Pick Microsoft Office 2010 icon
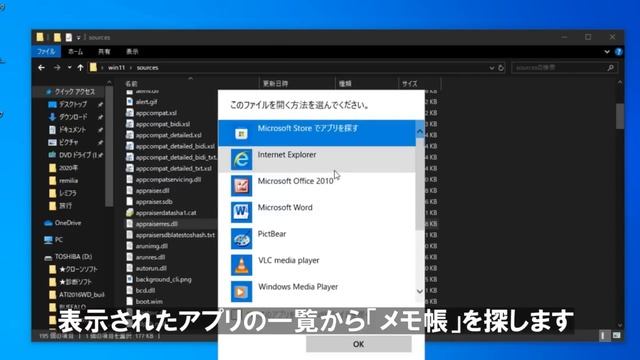The width and height of the screenshot is (640, 360). pos(241,186)
